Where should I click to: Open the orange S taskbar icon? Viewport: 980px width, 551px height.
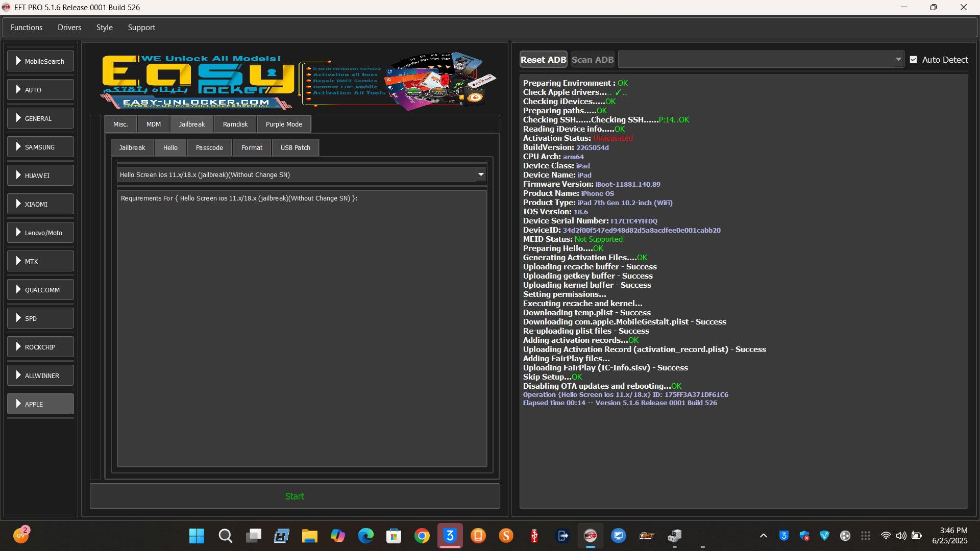506,536
